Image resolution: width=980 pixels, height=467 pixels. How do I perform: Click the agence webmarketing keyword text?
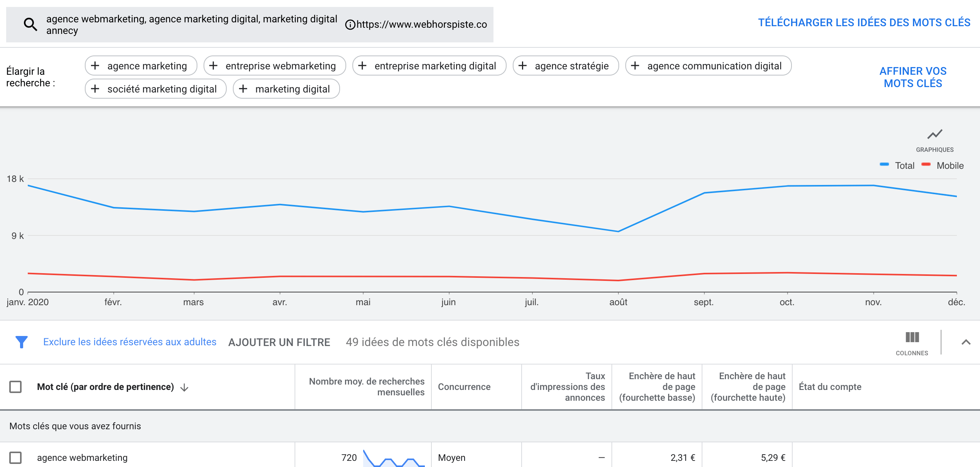(82, 458)
